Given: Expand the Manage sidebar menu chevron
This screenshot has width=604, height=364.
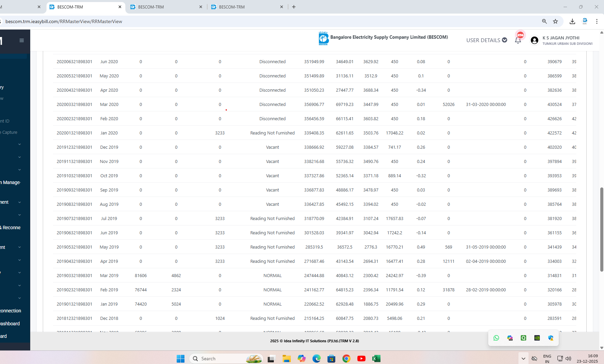Looking at the screenshot, I should coord(20,183).
